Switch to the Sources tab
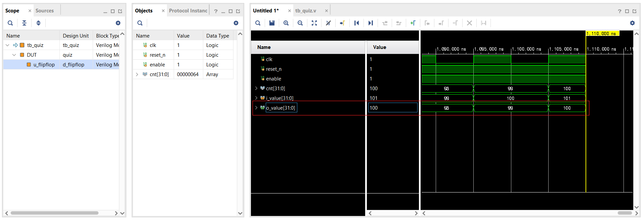Viewport: 644px width, 222px height. point(45,11)
